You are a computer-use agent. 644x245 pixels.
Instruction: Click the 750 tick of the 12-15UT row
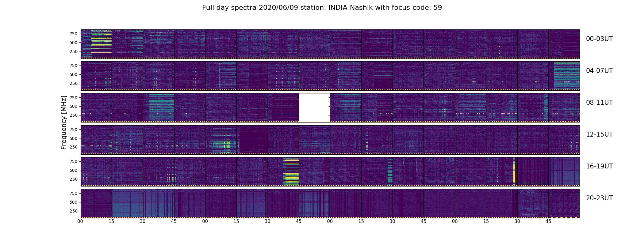[74, 129]
